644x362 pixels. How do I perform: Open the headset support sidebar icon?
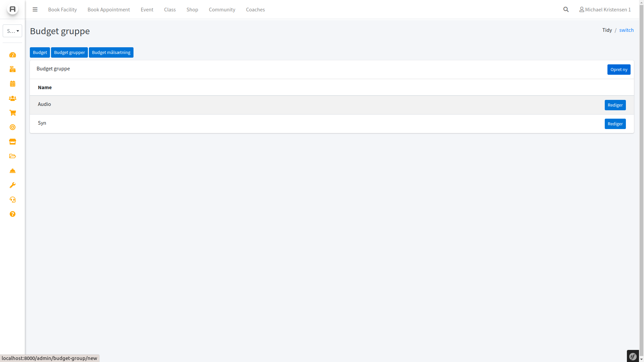12,200
